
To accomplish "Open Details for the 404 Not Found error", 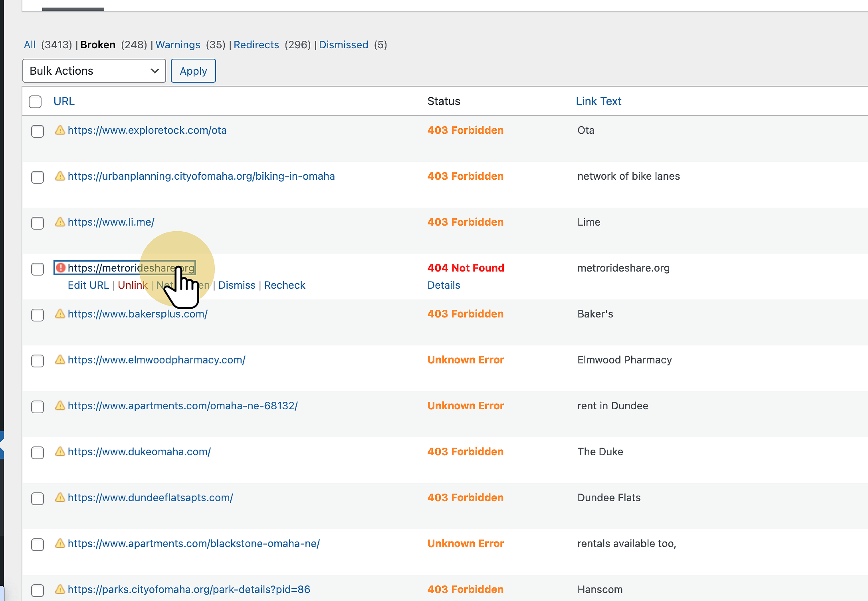I will [x=444, y=285].
